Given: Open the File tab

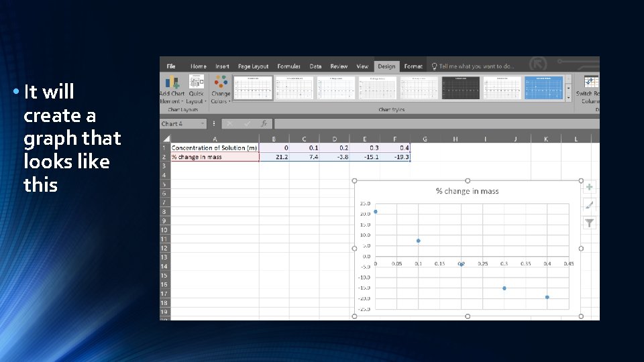Looking at the screenshot, I should (x=171, y=66).
